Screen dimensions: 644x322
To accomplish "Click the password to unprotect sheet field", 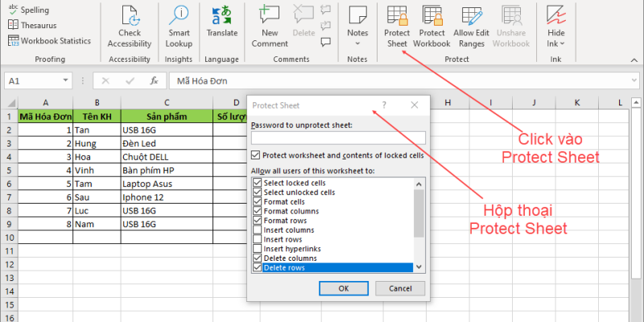I will pos(337,138).
